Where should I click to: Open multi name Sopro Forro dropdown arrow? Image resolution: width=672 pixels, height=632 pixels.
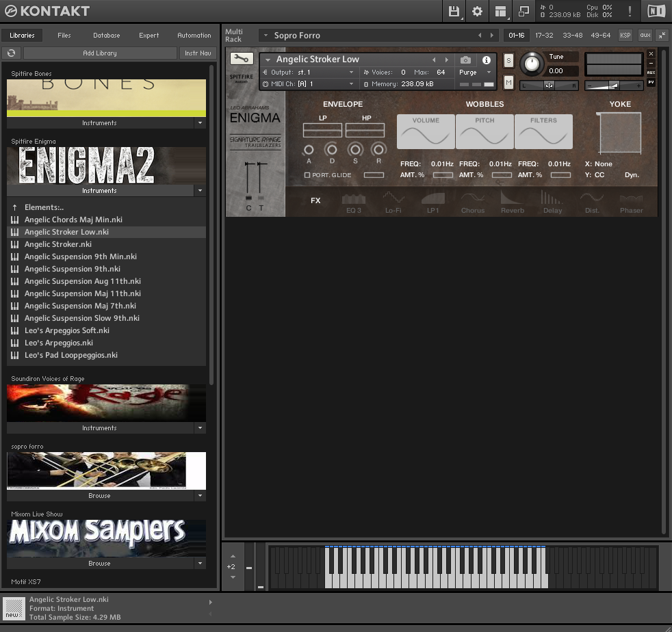266,35
